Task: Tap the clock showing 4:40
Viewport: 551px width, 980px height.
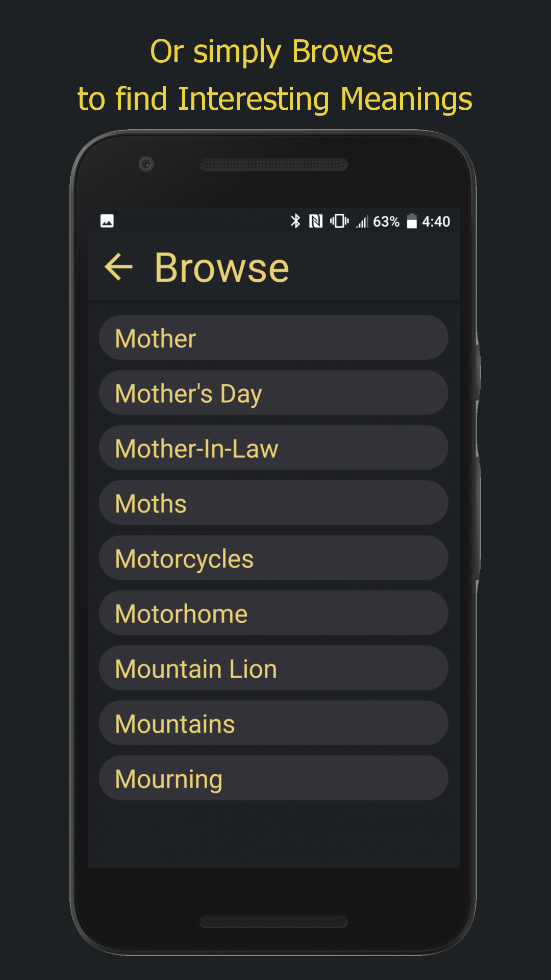Action: (436, 222)
